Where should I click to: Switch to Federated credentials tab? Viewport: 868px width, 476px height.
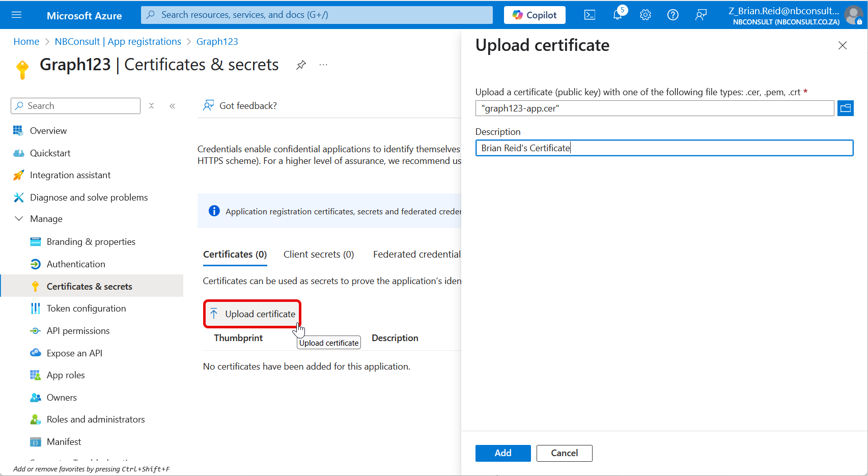click(417, 255)
